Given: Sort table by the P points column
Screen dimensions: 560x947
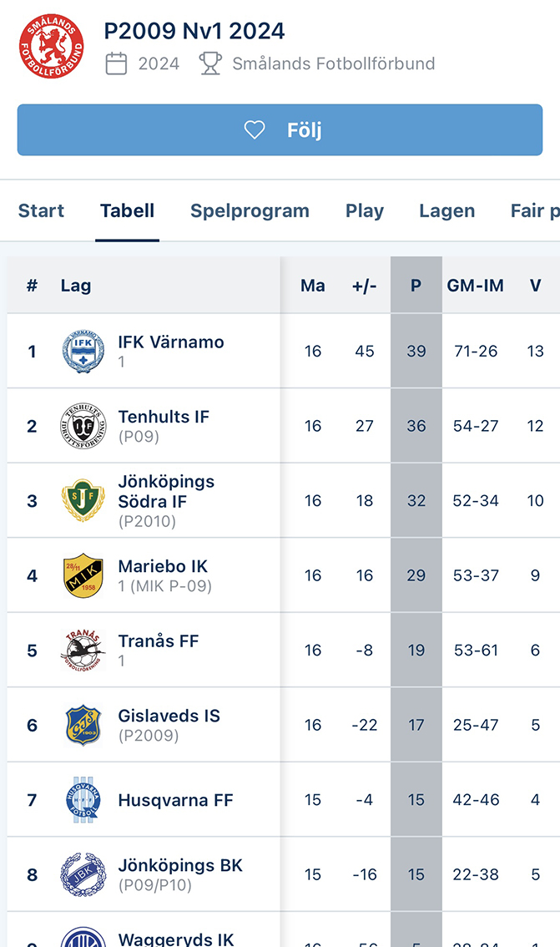Looking at the screenshot, I should 416,286.
